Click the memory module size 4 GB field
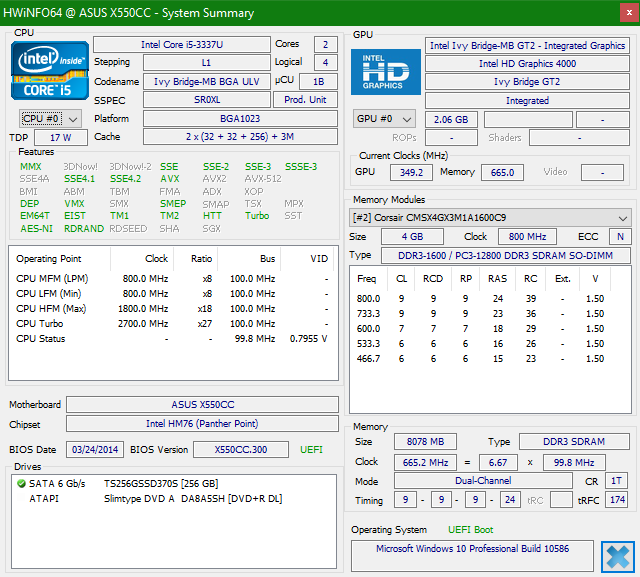The height and width of the screenshot is (577, 640). (412, 237)
